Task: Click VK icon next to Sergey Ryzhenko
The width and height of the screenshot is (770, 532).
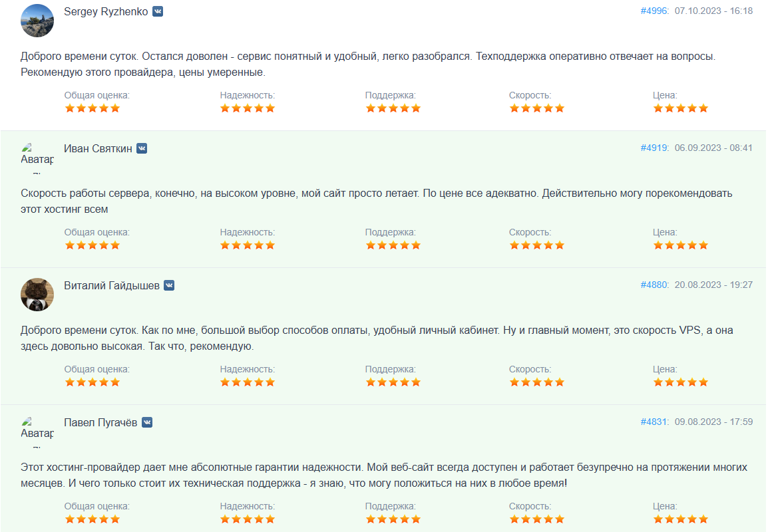Action: pyautogui.click(x=158, y=11)
